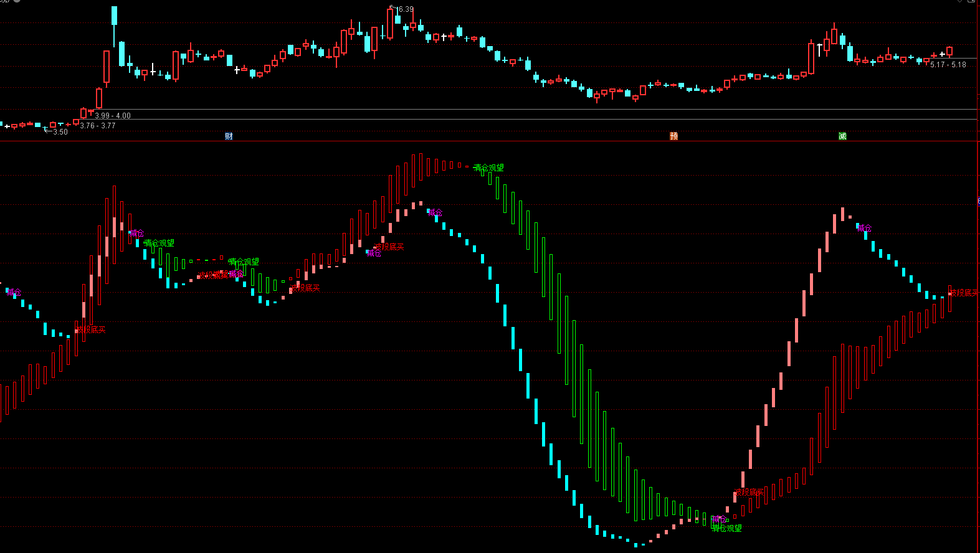The image size is (980, 553).
Task: Click the leftmost red '波段底买' signal label
Action: tap(91, 330)
